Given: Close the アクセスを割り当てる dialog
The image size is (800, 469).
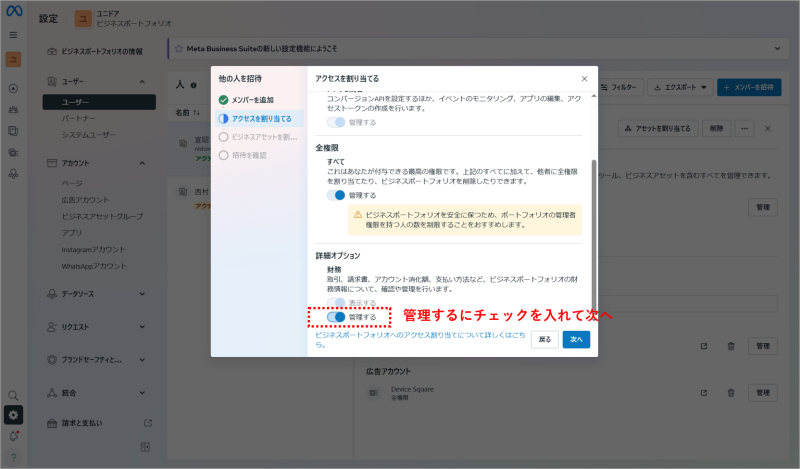Looking at the screenshot, I should point(584,79).
